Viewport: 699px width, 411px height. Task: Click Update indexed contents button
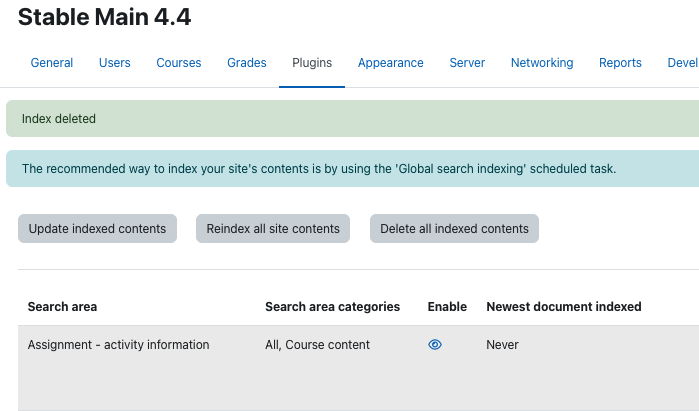coord(97,229)
